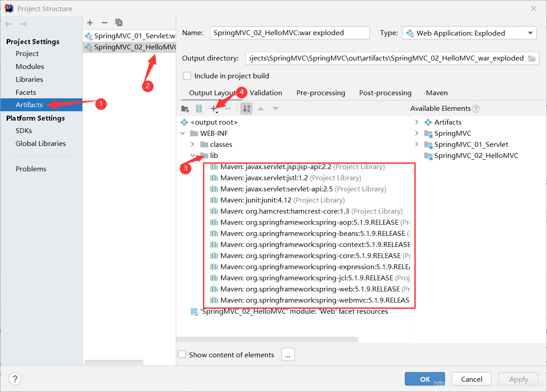Toggle sort elements by names and types

click(246, 109)
